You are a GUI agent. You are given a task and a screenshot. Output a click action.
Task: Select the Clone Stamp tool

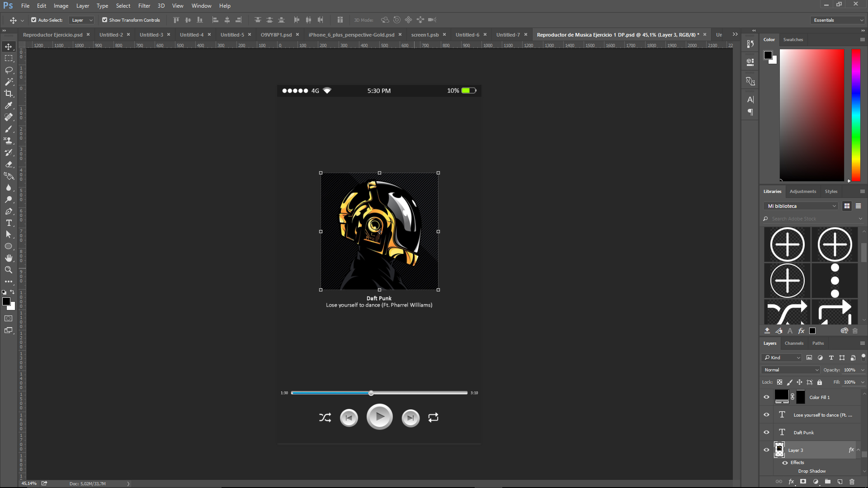pos(9,141)
